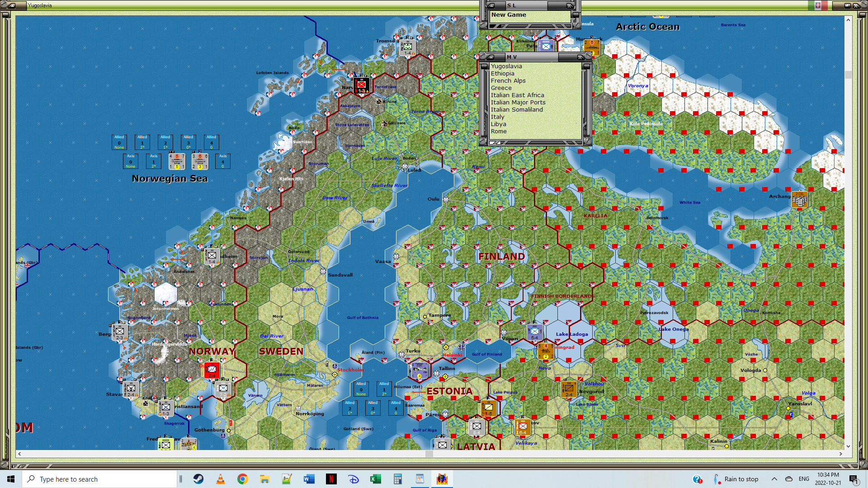The width and height of the screenshot is (868, 488).
Task: Select the unit counter at Stavanger
Action: [131, 389]
